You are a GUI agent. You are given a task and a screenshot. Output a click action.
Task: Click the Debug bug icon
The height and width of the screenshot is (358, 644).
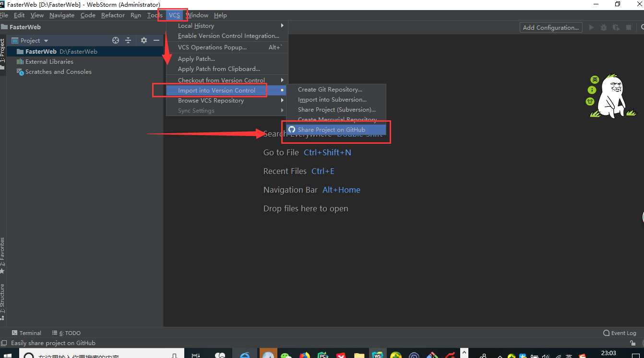point(604,28)
